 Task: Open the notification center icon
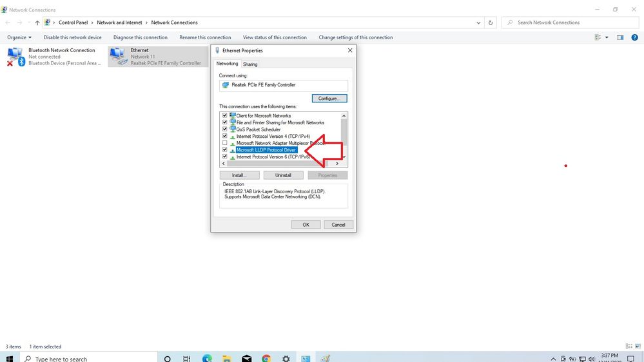pos(631,359)
